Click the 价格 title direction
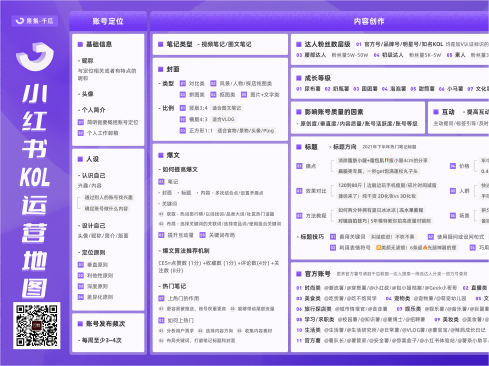The height and width of the screenshot is (366, 489). coord(464,166)
